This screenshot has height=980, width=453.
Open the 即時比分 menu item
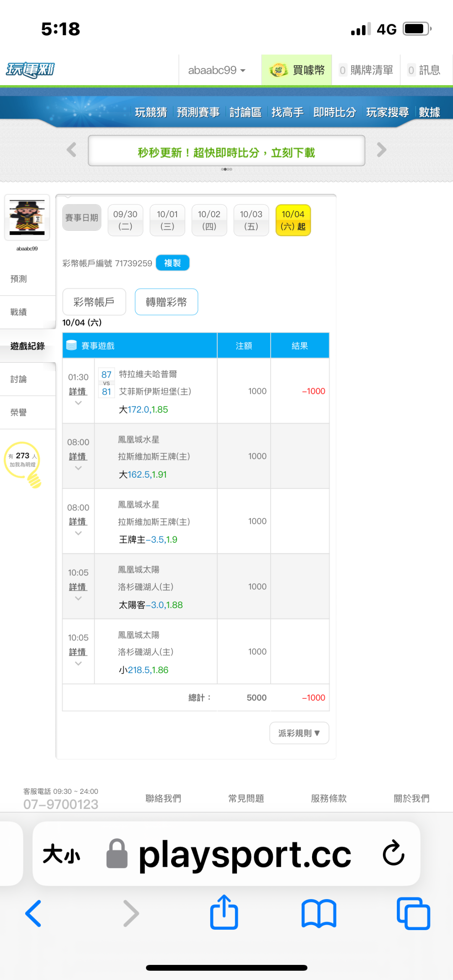(334, 112)
